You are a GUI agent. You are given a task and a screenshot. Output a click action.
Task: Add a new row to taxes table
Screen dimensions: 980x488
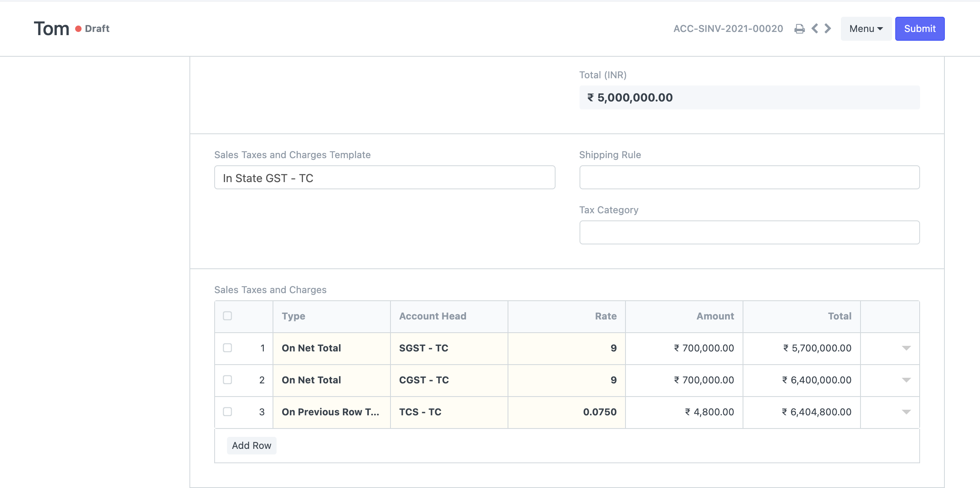click(251, 445)
